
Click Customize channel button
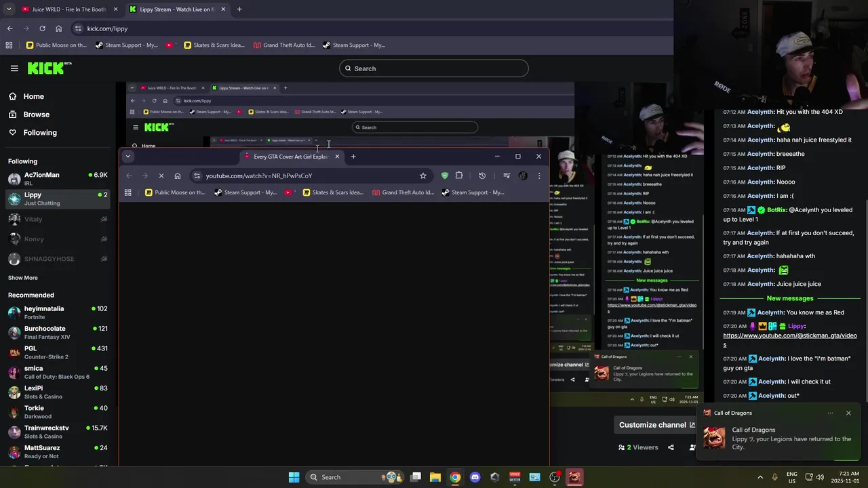tap(656, 425)
